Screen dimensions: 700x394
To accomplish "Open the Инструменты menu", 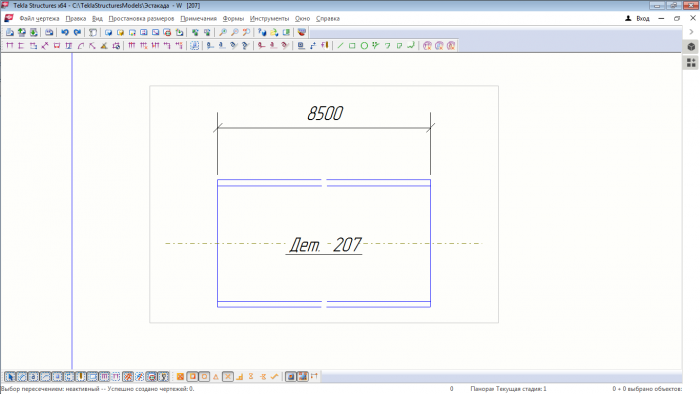I will coord(269,19).
